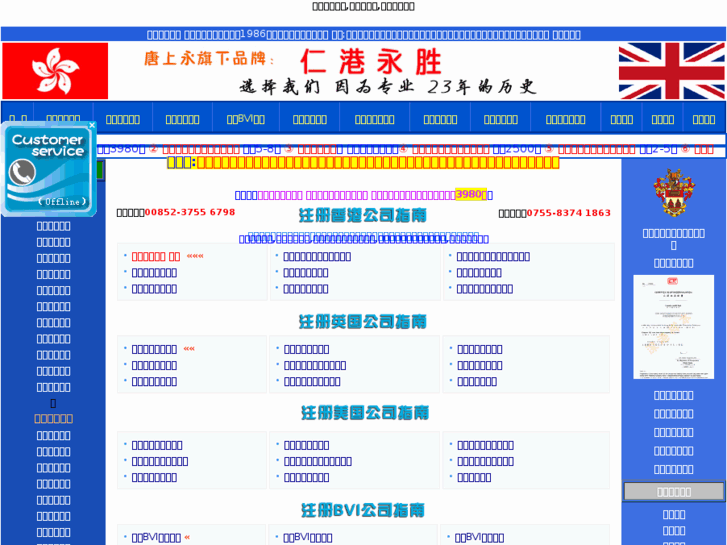Close the Customer service floating widget
Image resolution: width=727 pixels, height=545 pixels.
[92, 125]
